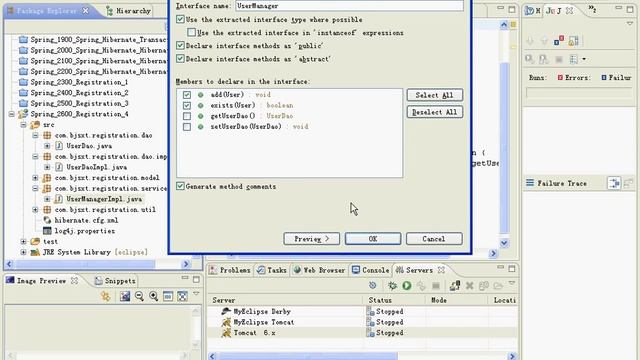Switch to the Hierarchy tab
Viewport: 640px width, 360px height.
click(x=128, y=11)
